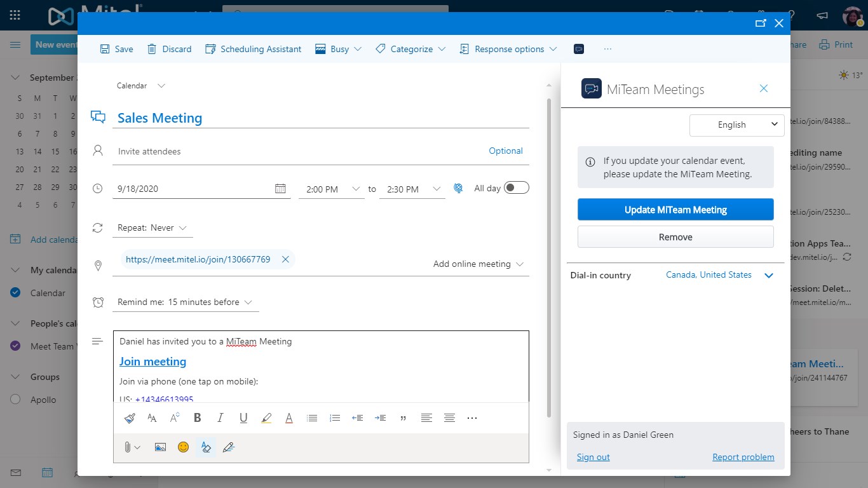Open the Calendar selector dropdown
The image size is (868, 488).
(x=140, y=86)
